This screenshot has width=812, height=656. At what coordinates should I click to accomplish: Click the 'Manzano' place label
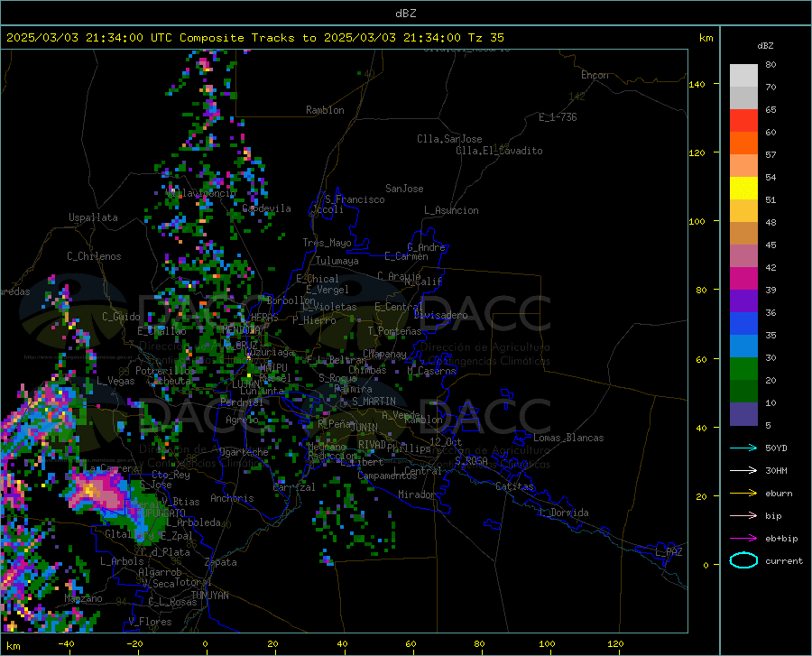tap(83, 598)
